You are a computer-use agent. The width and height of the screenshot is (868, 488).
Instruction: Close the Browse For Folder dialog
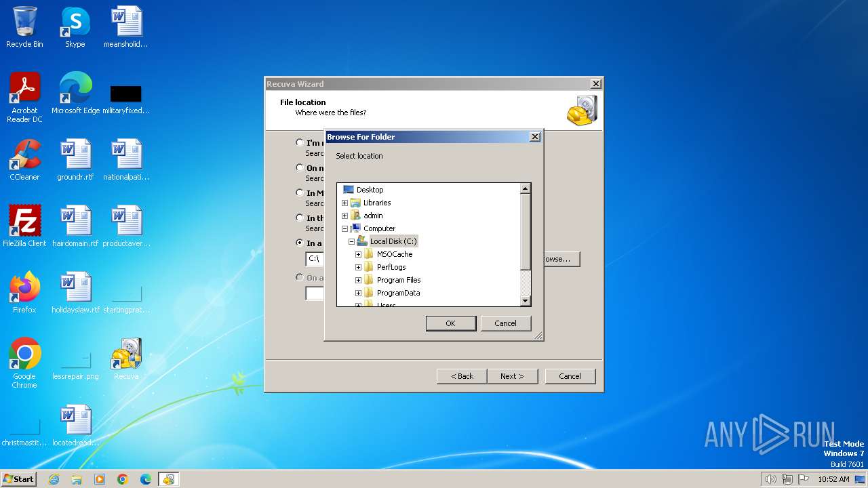(x=534, y=136)
